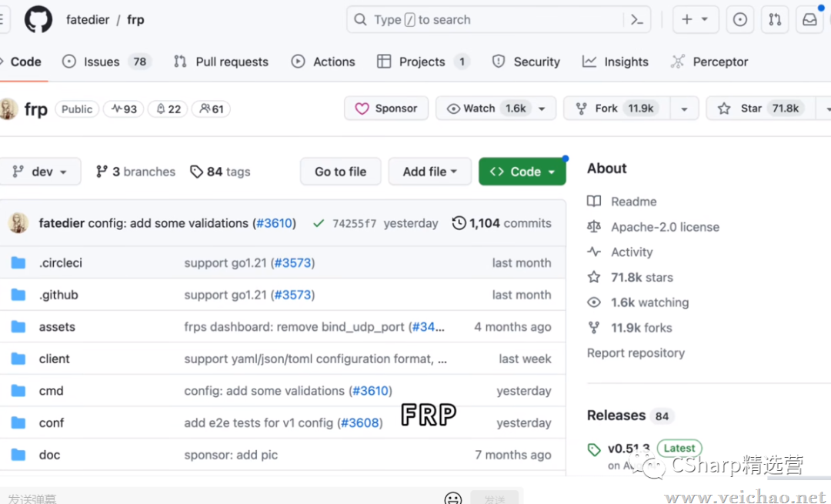Open the fatedier owner link in breadcrumb
This screenshot has height=504, width=831.
pyautogui.click(x=88, y=19)
